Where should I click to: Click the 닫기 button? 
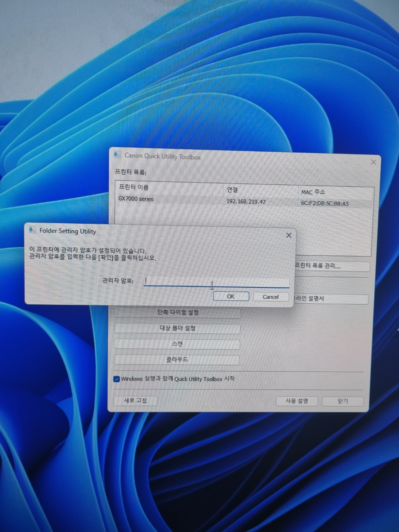343,401
